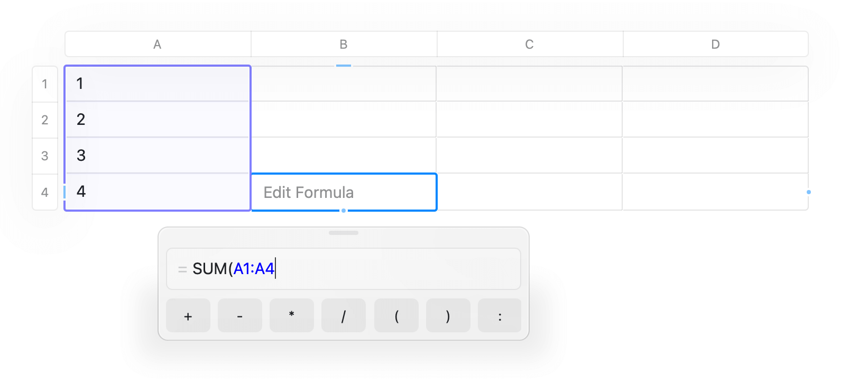
Task: Click the equals sign in the formula bar
Action: pyautogui.click(x=182, y=269)
